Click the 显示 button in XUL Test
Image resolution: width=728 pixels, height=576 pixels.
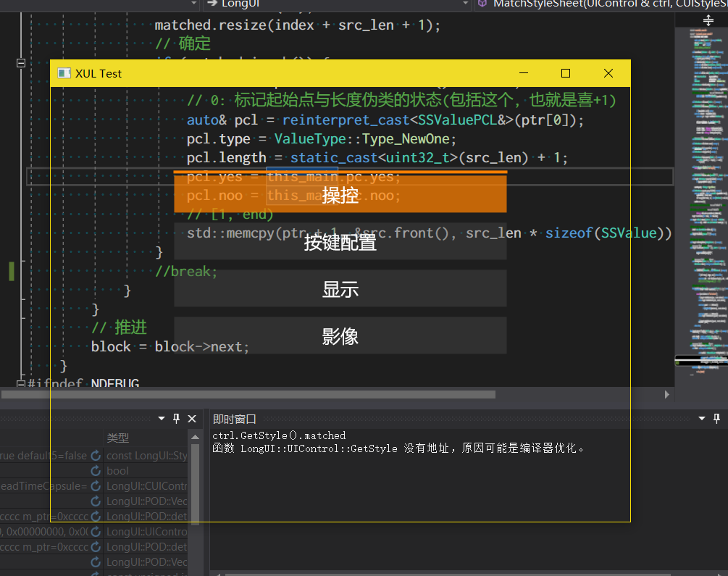tap(340, 288)
